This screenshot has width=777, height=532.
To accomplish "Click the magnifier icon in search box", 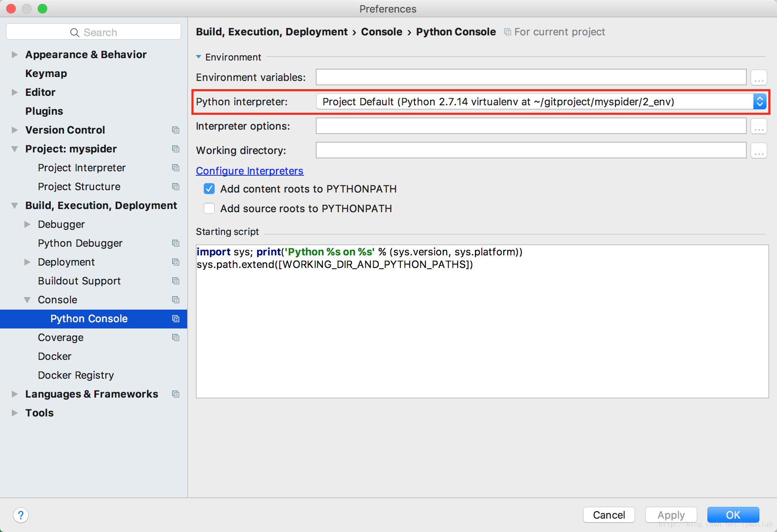I will (x=75, y=33).
